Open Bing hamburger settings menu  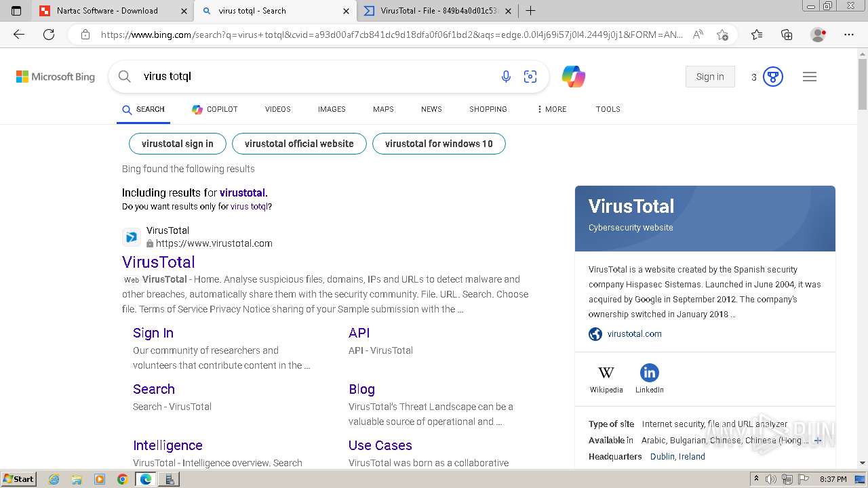pos(810,77)
